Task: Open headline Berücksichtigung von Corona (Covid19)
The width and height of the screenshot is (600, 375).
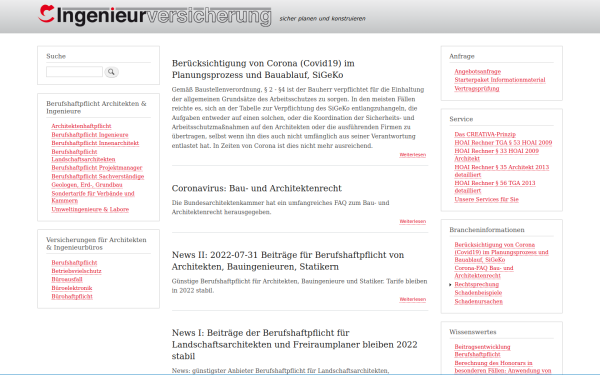Action: click(263, 69)
